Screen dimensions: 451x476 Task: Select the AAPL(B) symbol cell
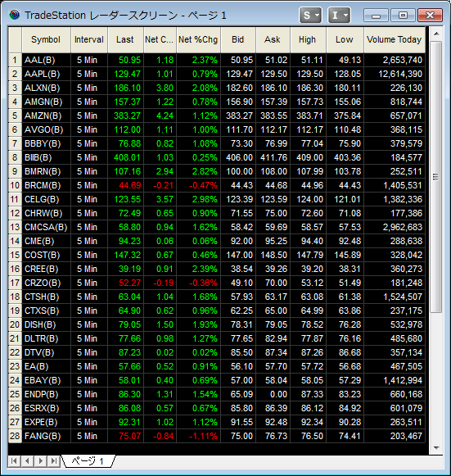pos(46,74)
